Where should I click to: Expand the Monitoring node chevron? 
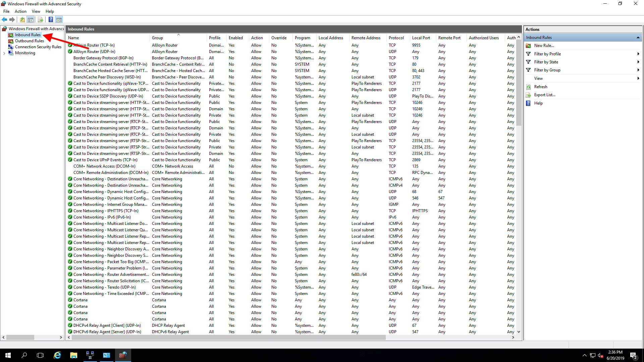click(4, 53)
